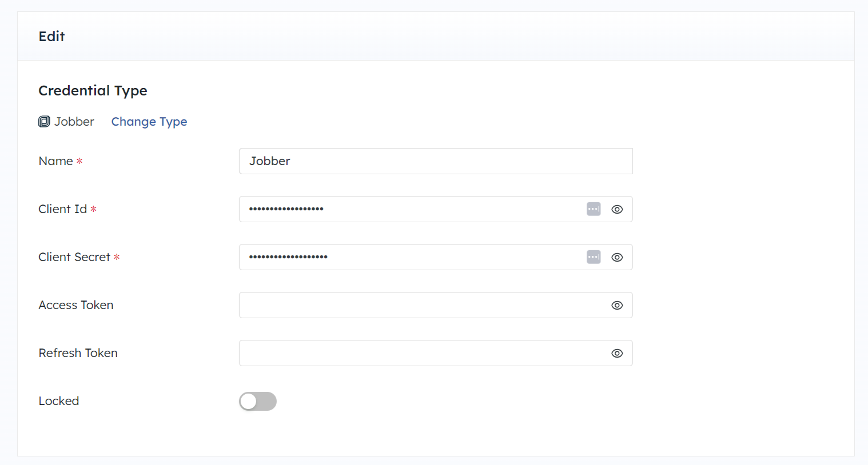The height and width of the screenshot is (465, 868).
Task: Click the Jobber credential type icon
Action: coord(44,122)
